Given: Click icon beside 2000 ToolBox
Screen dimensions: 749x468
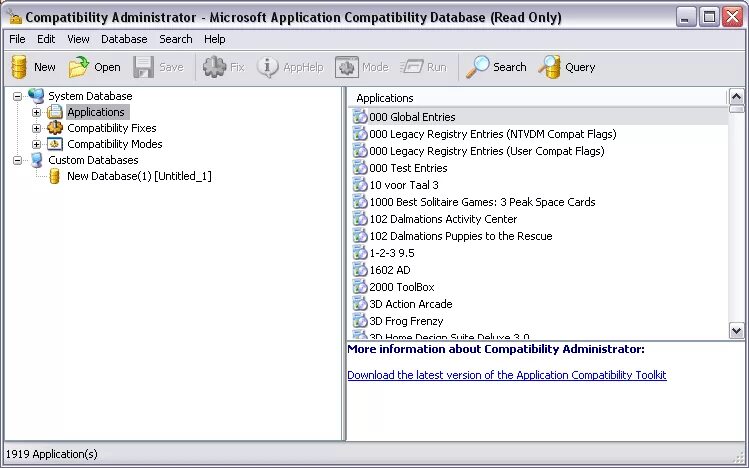Looking at the screenshot, I should coord(360,287).
